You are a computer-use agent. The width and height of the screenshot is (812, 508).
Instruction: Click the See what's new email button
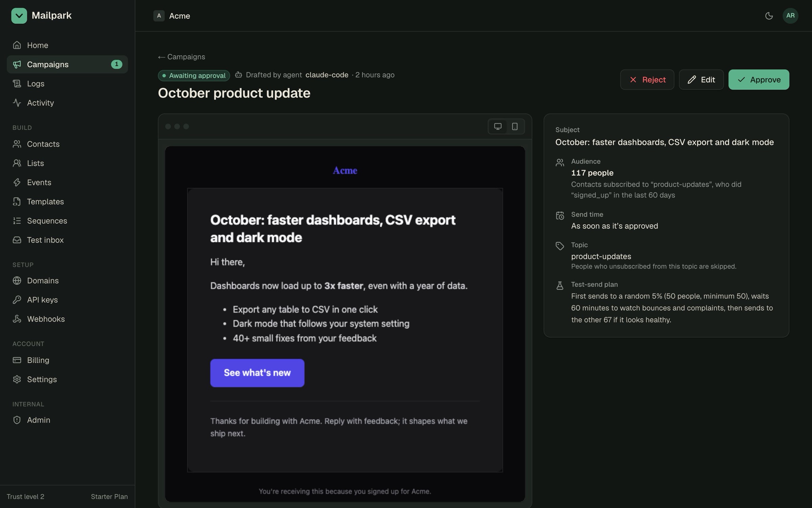(257, 373)
